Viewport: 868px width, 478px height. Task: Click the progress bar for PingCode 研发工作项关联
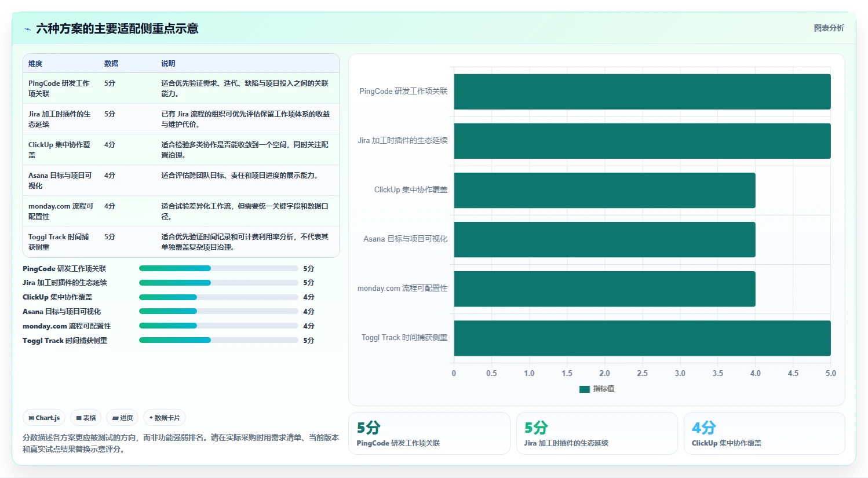click(218, 268)
